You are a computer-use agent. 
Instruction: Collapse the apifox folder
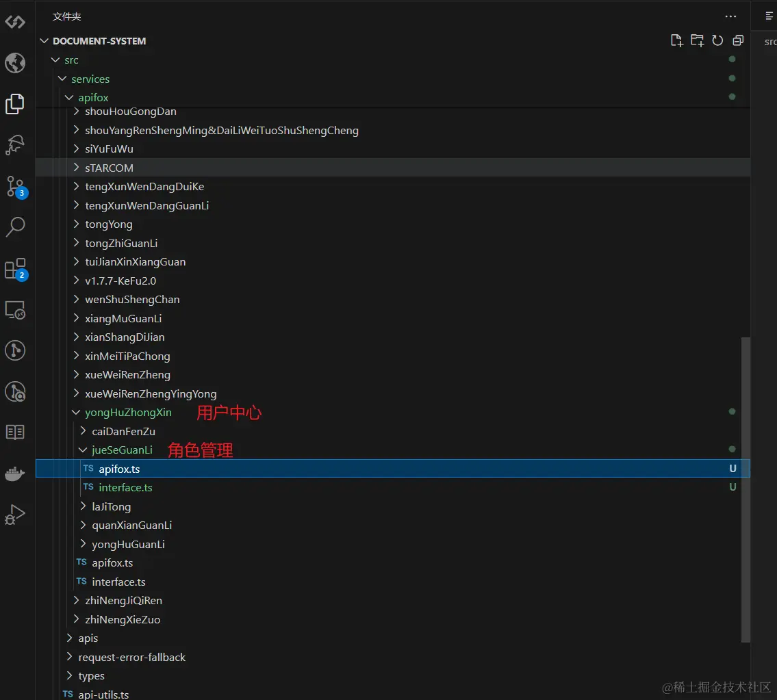click(69, 97)
